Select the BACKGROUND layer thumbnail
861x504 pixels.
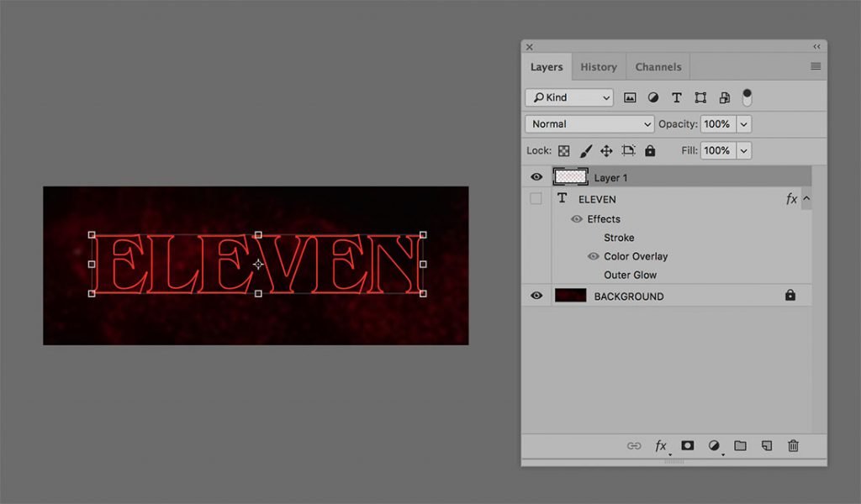pyautogui.click(x=571, y=296)
